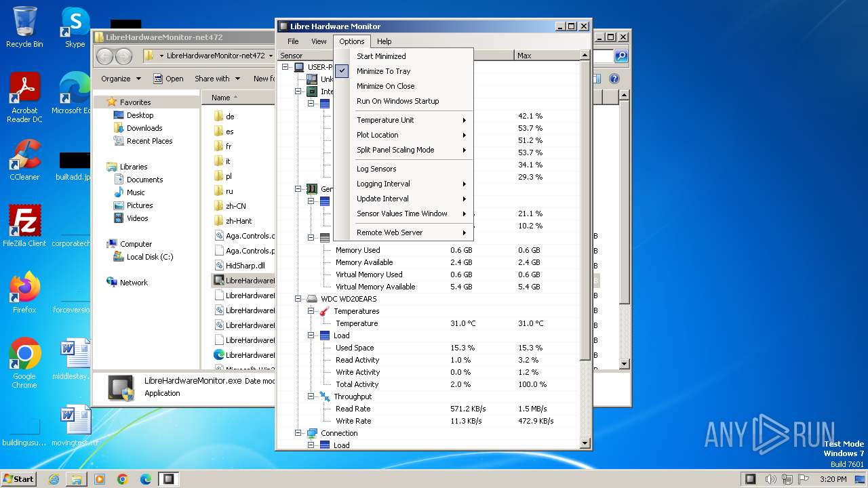
Task: Collapse the Connection tree node
Action: 298,433
